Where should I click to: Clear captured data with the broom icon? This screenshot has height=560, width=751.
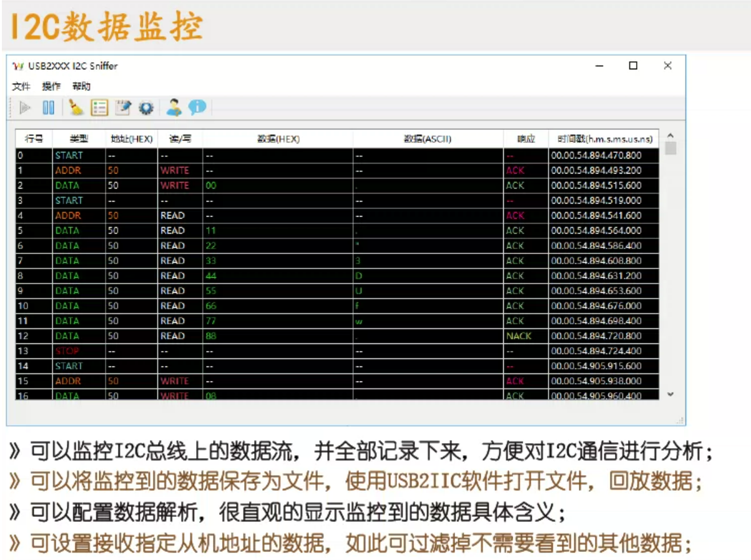click(76, 108)
